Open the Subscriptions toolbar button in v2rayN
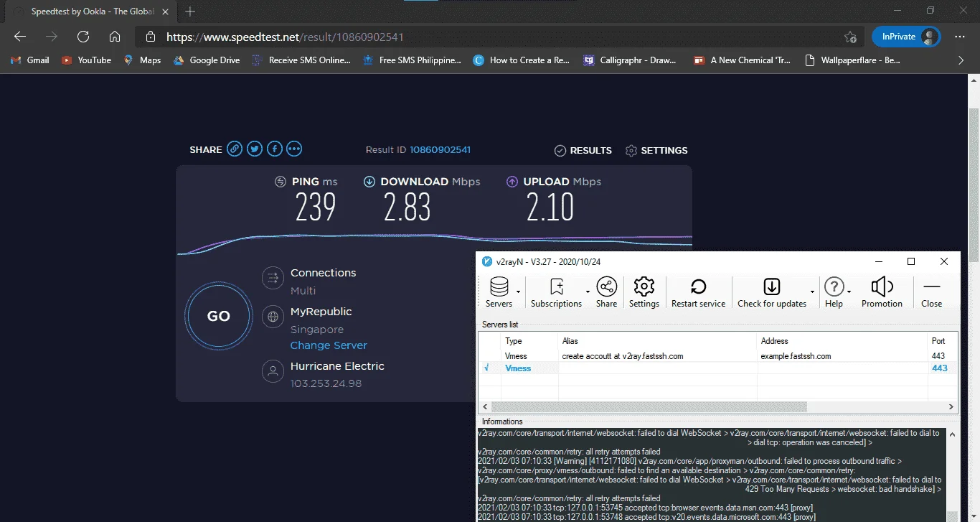The height and width of the screenshot is (522, 980). point(556,293)
